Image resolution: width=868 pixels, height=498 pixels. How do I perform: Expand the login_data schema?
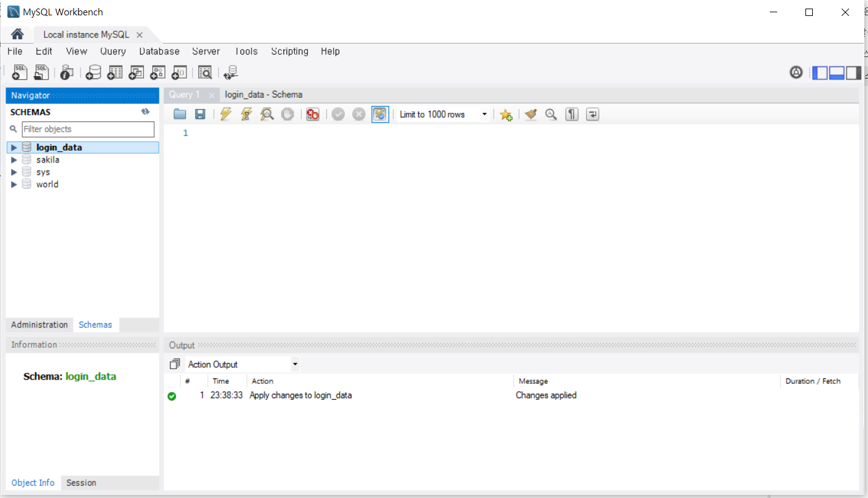point(13,148)
